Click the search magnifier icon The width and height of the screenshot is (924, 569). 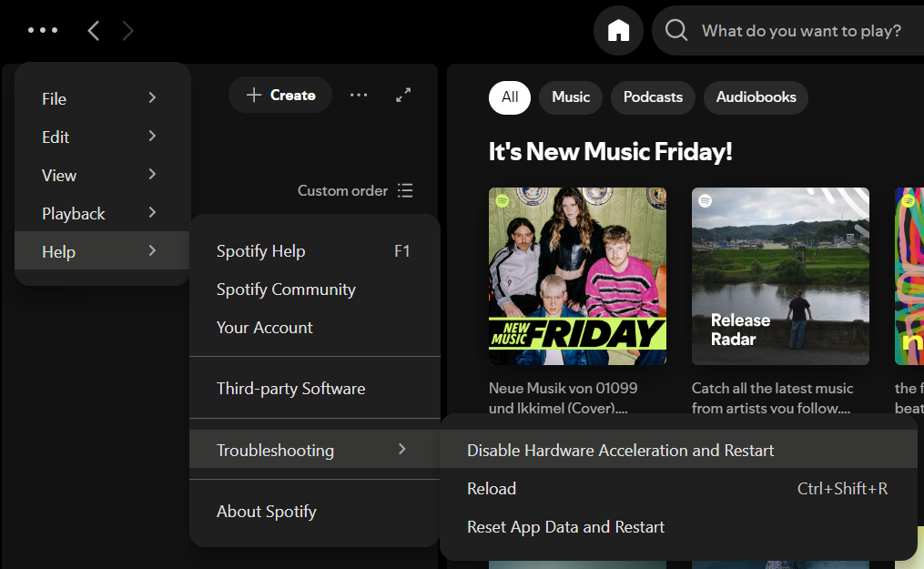(675, 30)
